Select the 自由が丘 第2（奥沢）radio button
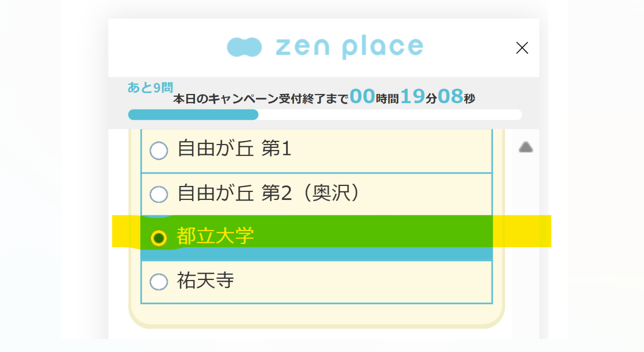 point(158,195)
